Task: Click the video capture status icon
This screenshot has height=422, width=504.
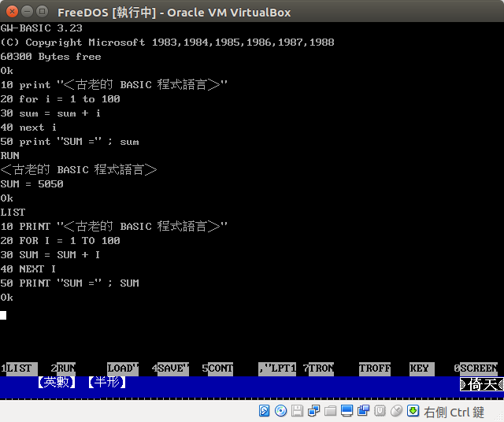Action: click(x=364, y=411)
